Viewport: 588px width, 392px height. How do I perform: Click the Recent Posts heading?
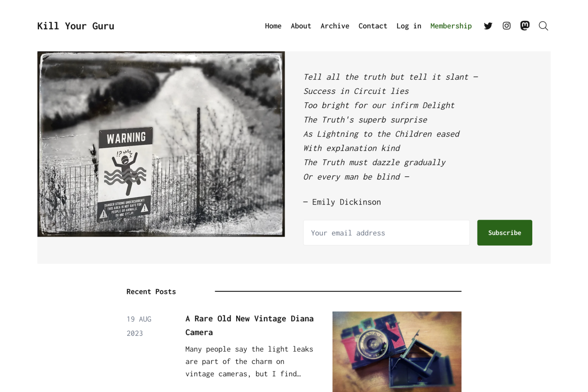[x=151, y=292]
